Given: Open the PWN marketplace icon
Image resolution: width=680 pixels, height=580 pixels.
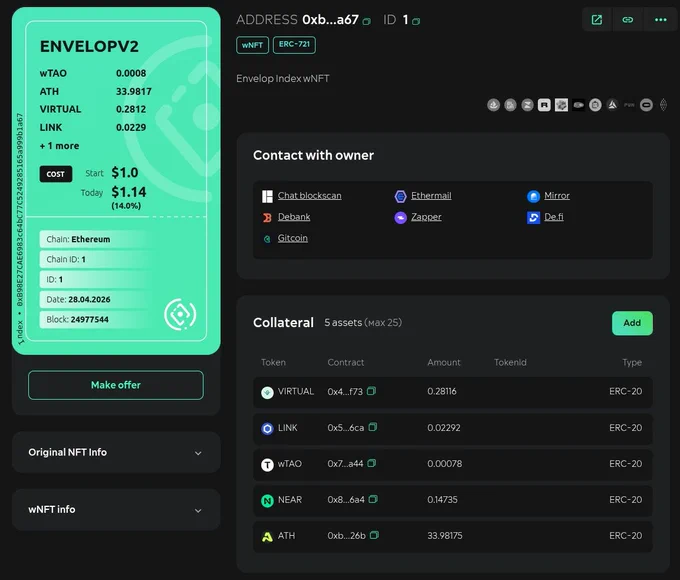Looking at the screenshot, I should tap(629, 105).
